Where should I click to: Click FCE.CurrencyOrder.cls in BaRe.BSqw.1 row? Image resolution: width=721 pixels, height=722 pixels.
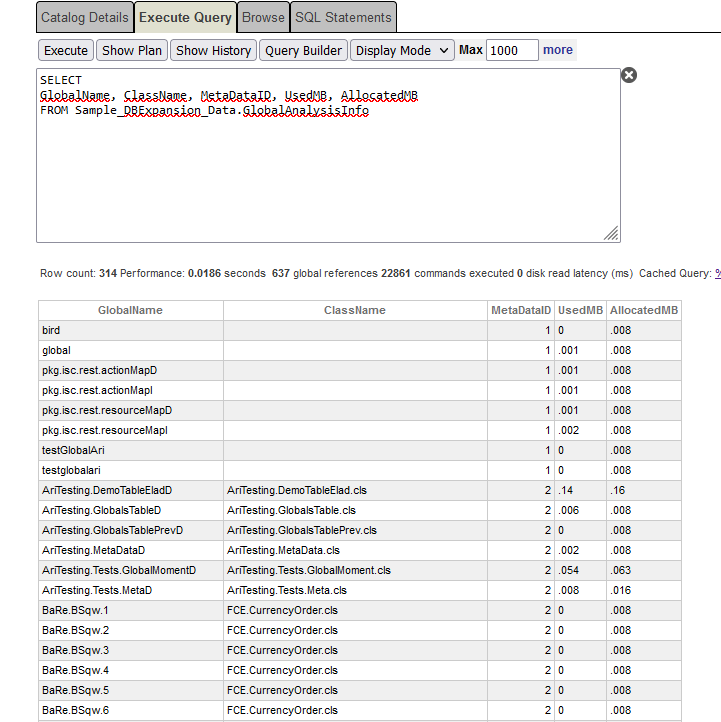pos(355,611)
